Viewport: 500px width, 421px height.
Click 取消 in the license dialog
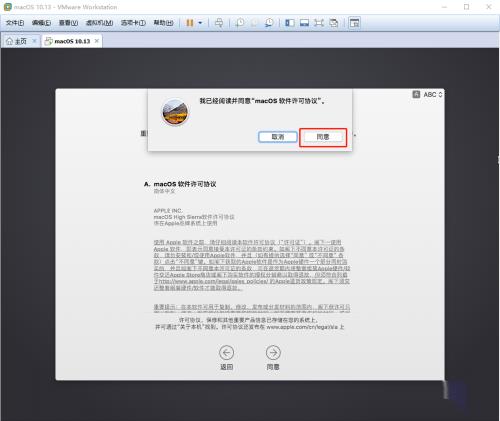point(278,137)
